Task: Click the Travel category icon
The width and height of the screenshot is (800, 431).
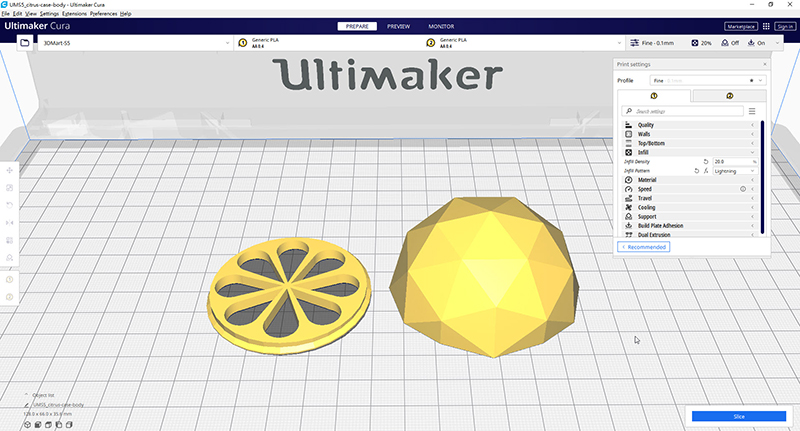Action: click(x=629, y=198)
